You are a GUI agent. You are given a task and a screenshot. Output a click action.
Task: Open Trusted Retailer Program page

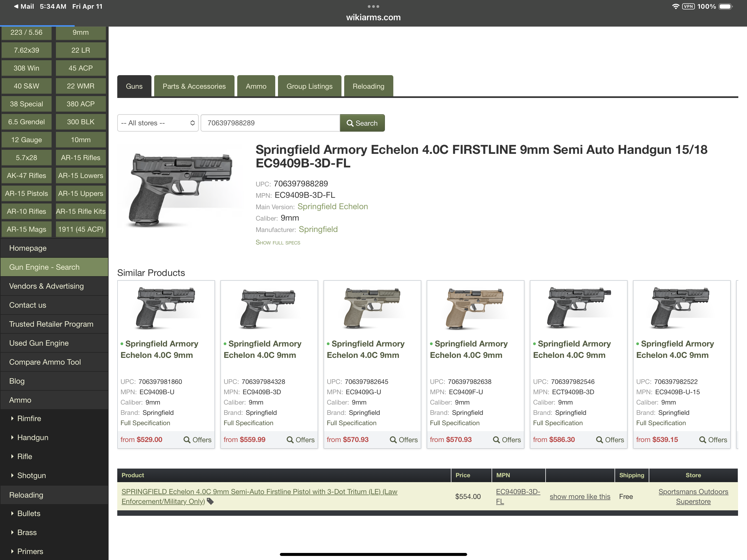pos(54,324)
